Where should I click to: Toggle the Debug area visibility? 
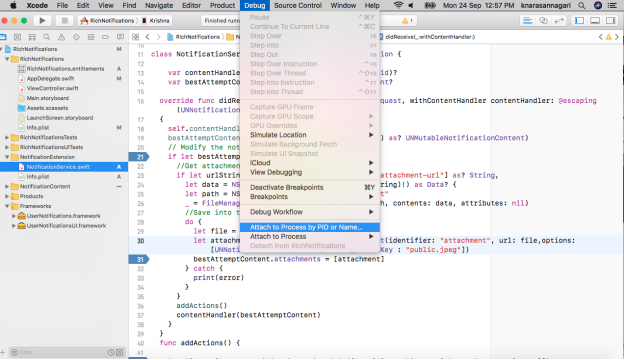(595, 21)
